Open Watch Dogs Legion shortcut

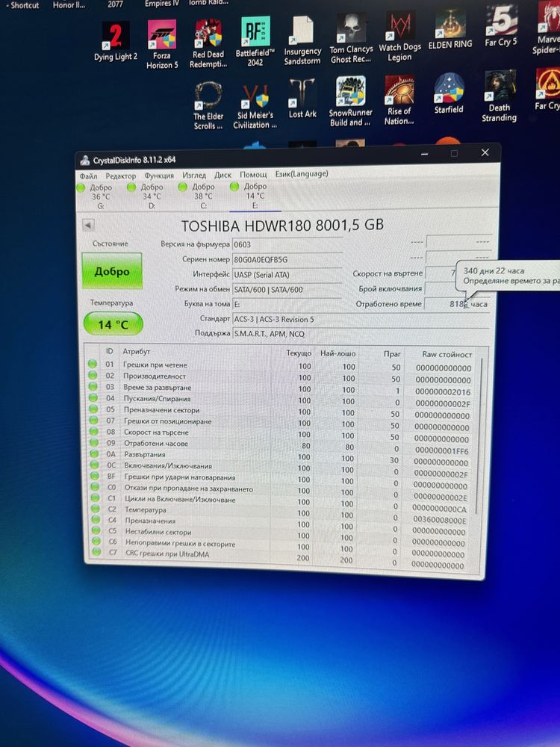coord(400,37)
